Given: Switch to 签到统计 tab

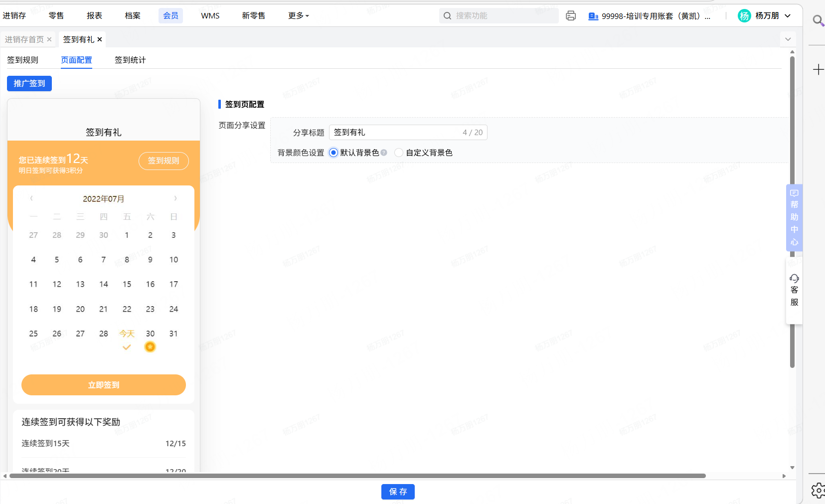Looking at the screenshot, I should pos(130,60).
